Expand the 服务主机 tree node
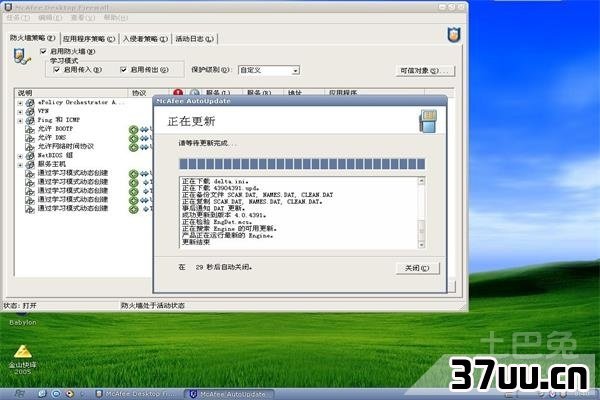The image size is (600, 400). 20,165
